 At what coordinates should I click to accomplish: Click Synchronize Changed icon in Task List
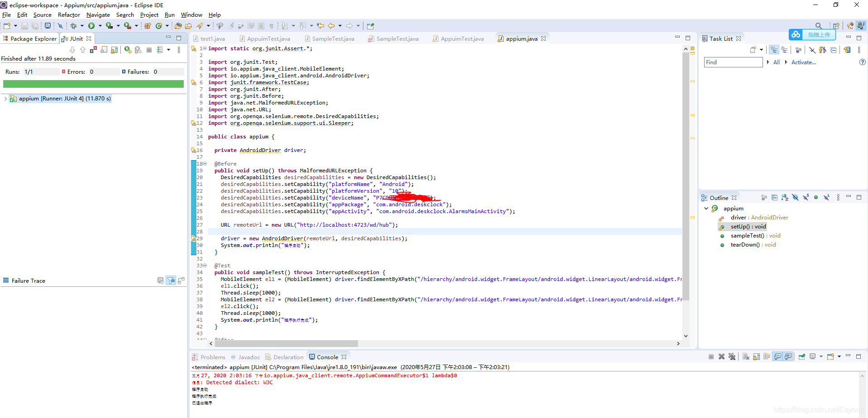tap(847, 50)
